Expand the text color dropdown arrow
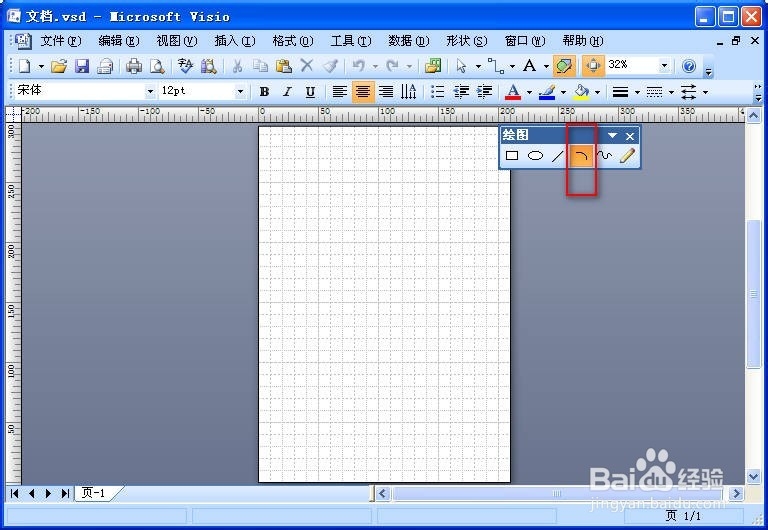The height and width of the screenshot is (530, 768). point(529,92)
